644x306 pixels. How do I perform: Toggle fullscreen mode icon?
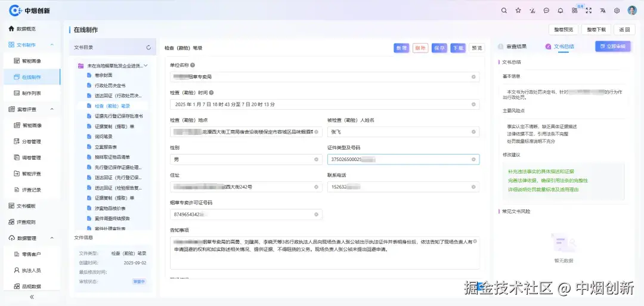coord(589,11)
